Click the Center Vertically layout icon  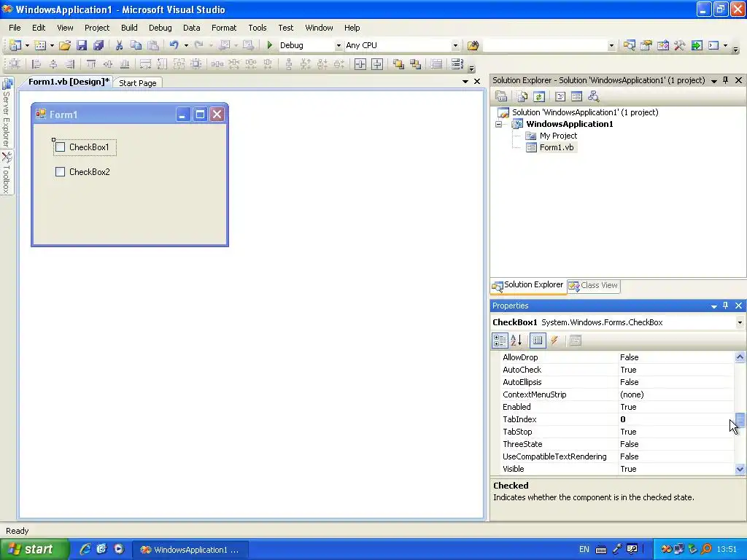coord(377,64)
